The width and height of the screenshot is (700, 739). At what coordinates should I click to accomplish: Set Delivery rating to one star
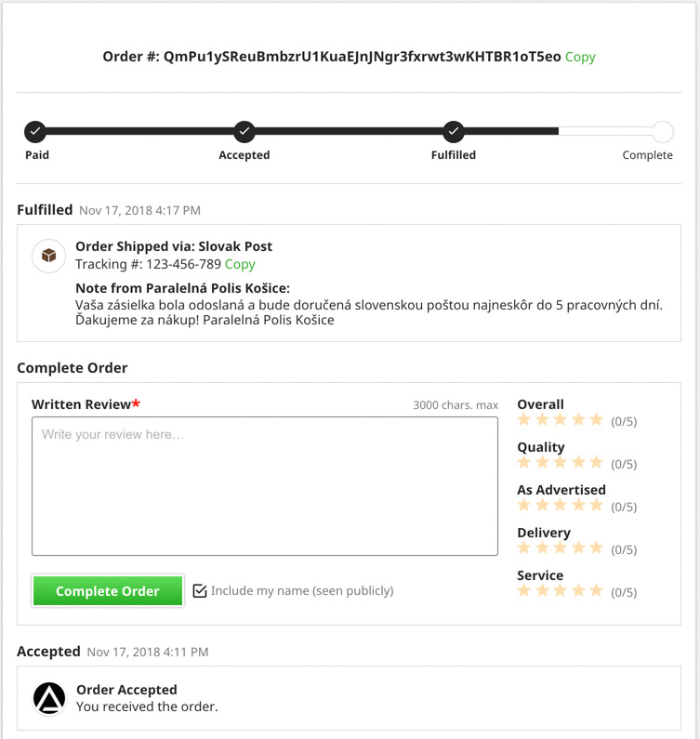tap(524, 548)
